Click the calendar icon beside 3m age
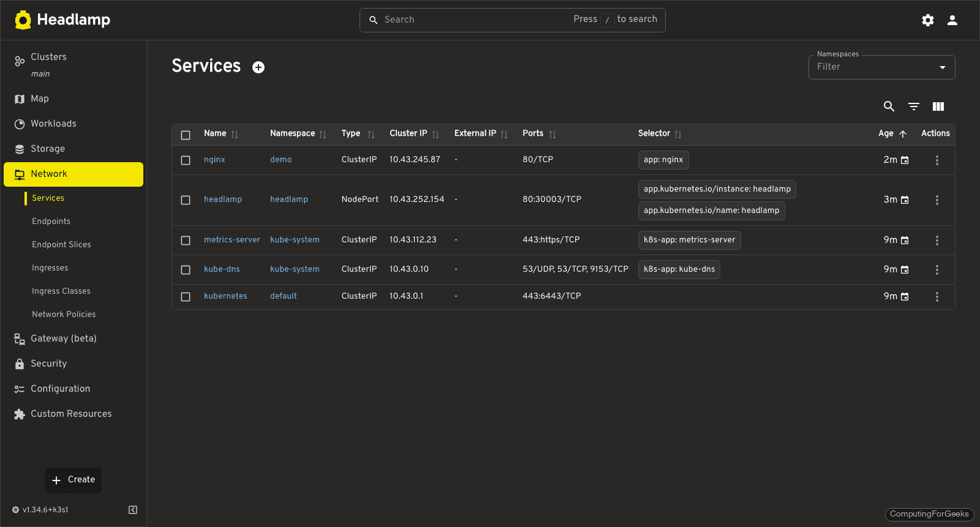Screen dimensions: 980x527 pos(905,200)
